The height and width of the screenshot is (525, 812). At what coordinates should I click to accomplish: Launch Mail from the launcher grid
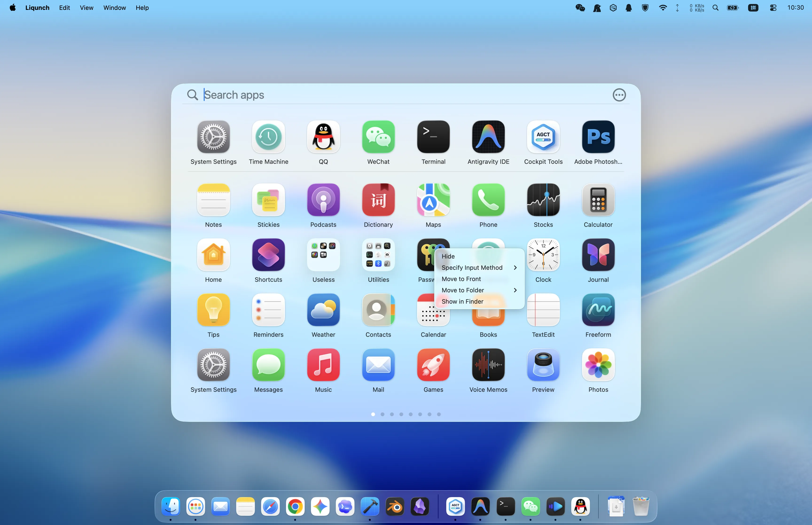point(378,364)
